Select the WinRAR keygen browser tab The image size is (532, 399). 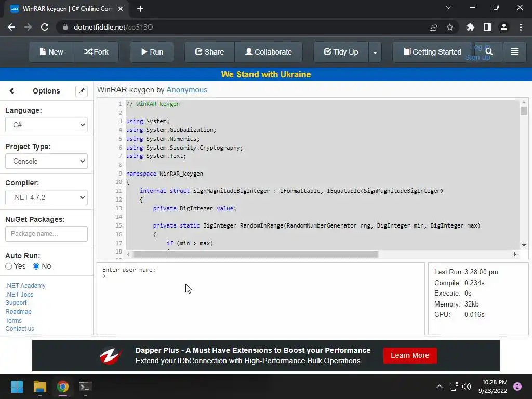66,9
